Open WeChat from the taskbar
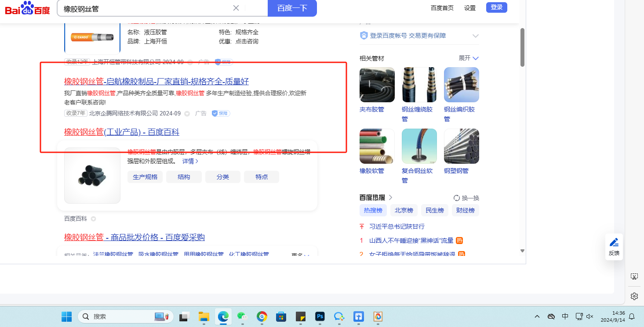Image resolution: width=644 pixels, height=327 pixels. pos(242,316)
